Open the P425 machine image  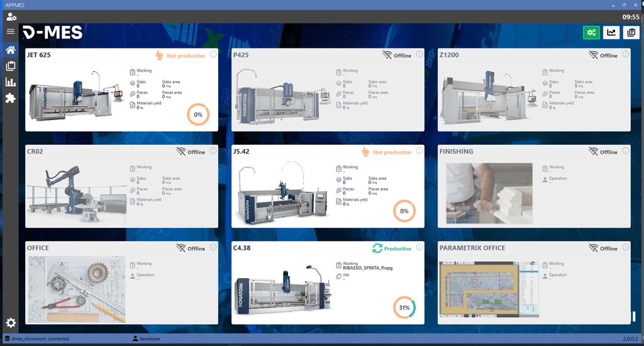[282, 96]
